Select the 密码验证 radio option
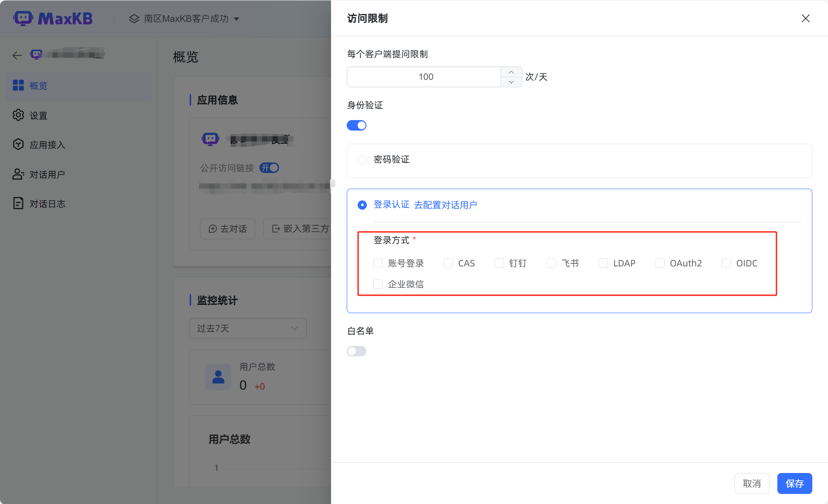 (362, 160)
